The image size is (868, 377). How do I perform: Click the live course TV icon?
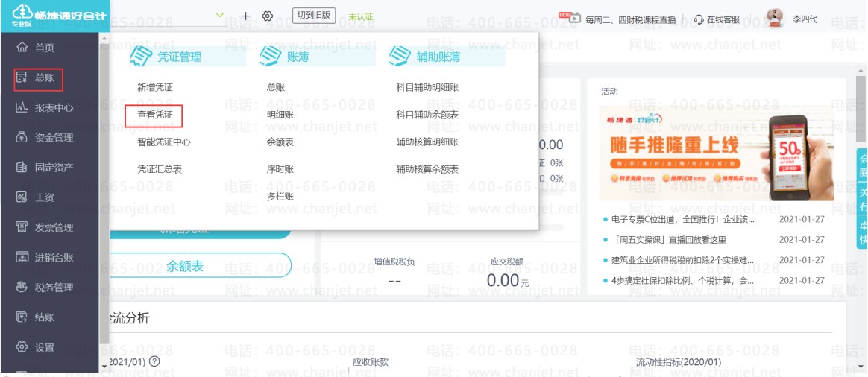[575, 19]
